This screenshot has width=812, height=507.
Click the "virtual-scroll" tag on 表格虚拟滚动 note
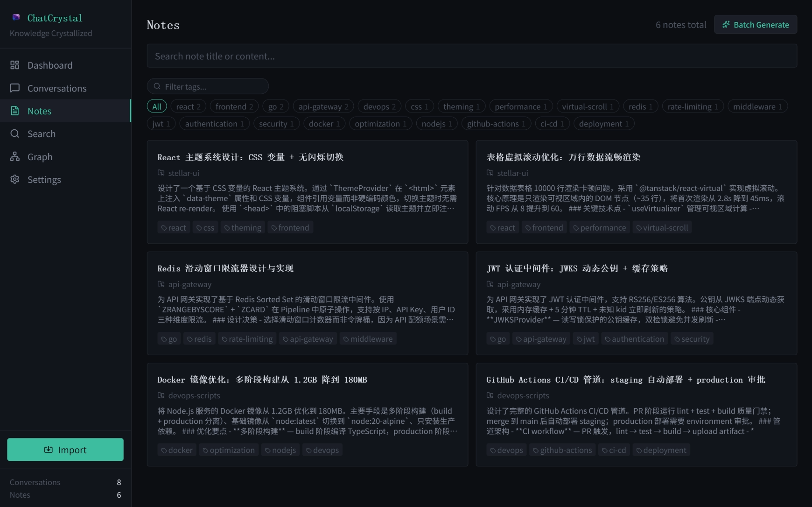(662, 228)
